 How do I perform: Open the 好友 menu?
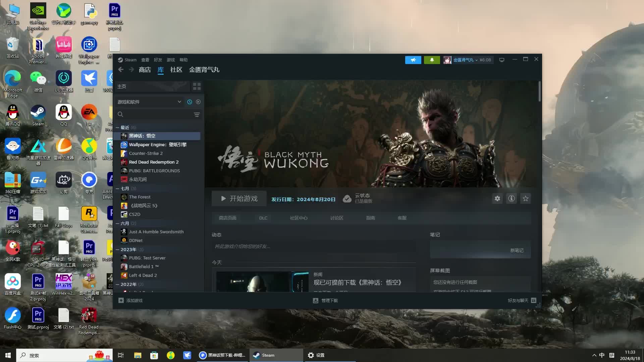(x=158, y=60)
